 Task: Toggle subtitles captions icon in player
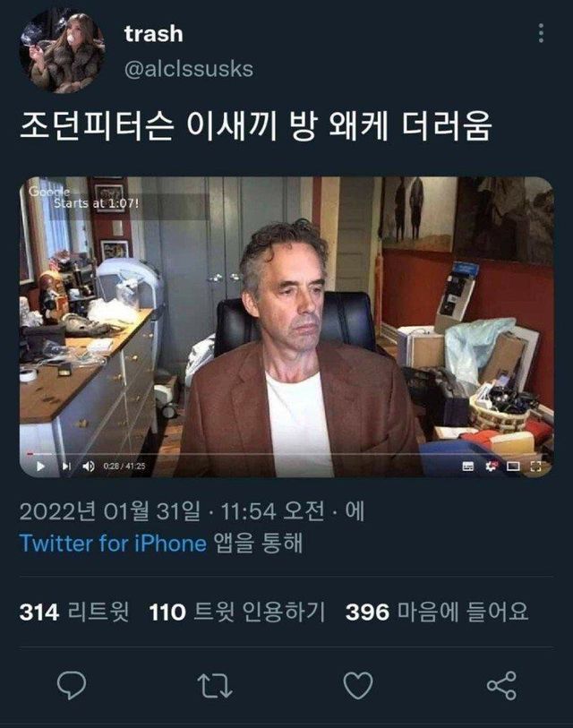coord(468,467)
